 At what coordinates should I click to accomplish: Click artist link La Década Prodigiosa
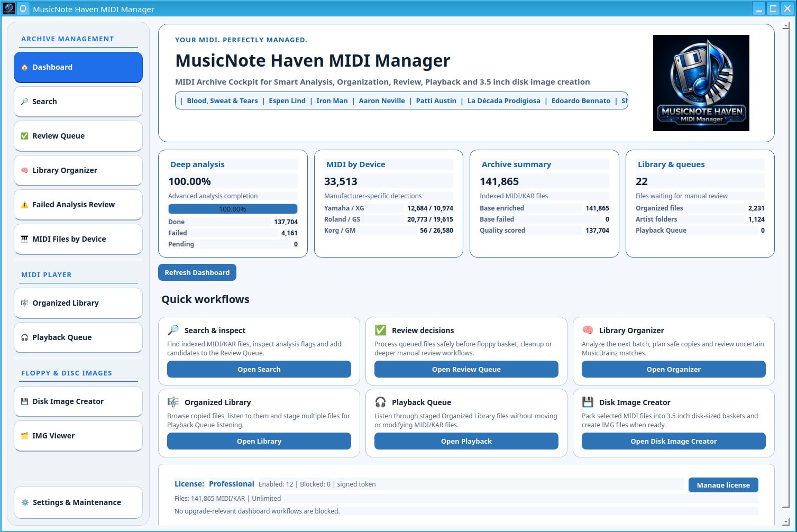point(504,100)
